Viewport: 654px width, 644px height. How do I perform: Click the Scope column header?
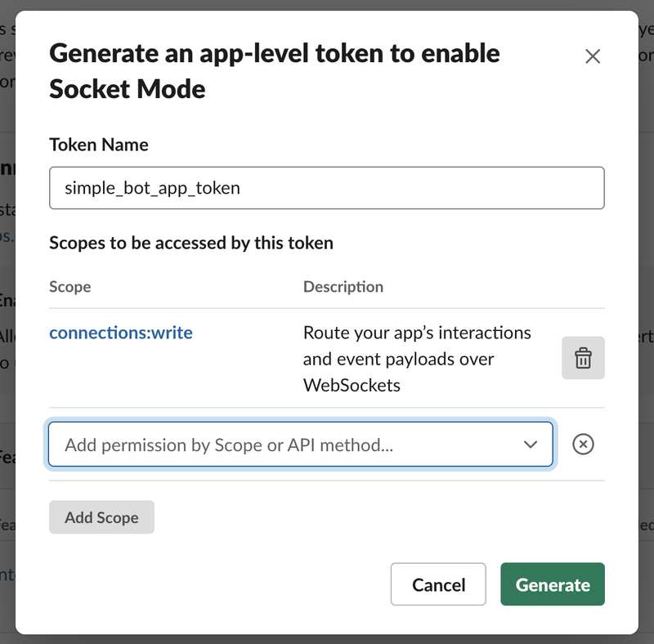69,287
